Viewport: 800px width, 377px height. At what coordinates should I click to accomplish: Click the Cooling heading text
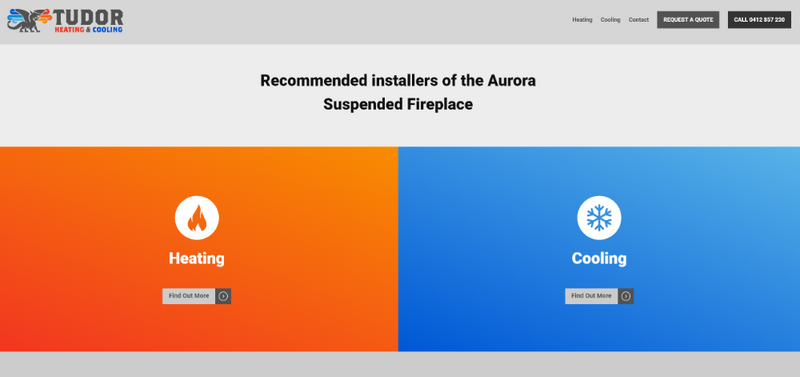point(599,258)
